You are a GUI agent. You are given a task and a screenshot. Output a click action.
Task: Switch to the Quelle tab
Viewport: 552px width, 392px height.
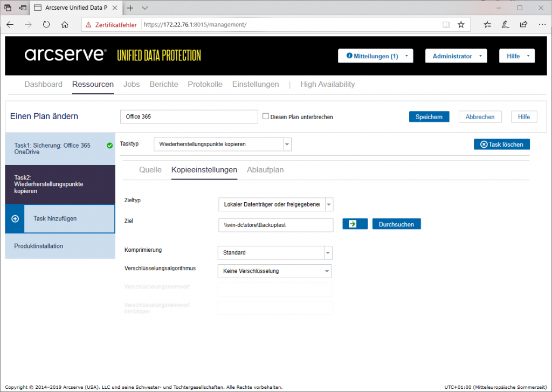click(150, 170)
